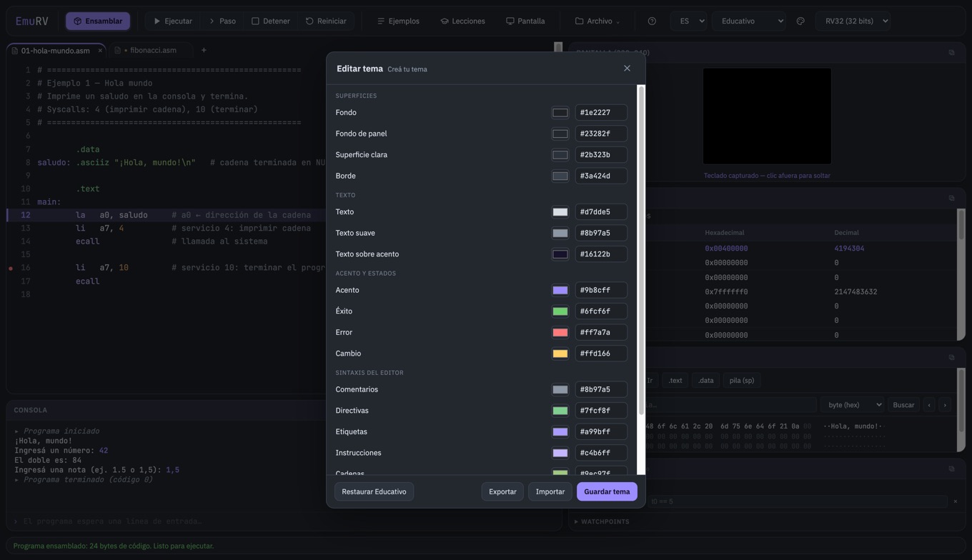Open the Ejemplos menu
The height and width of the screenshot is (560, 972).
(x=398, y=21)
